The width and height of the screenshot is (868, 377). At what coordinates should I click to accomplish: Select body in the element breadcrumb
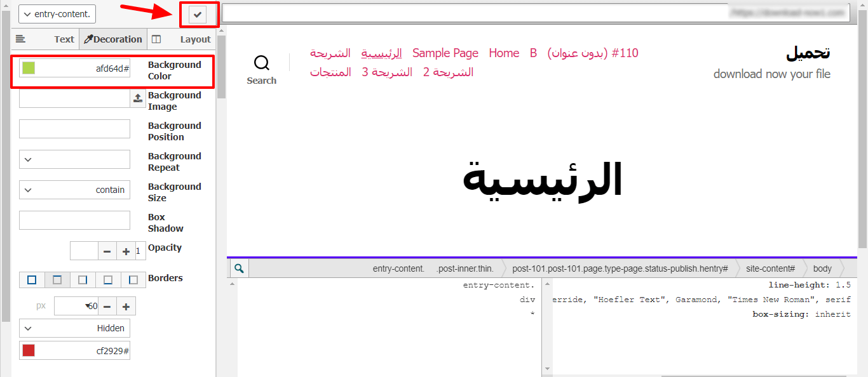pyautogui.click(x=822, y=268)
